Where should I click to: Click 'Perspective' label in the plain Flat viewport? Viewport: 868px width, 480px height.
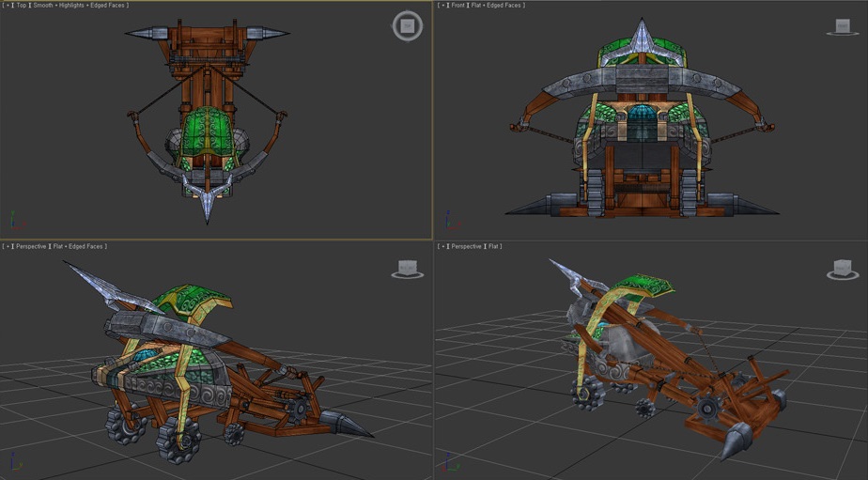[x=467, y=246]
